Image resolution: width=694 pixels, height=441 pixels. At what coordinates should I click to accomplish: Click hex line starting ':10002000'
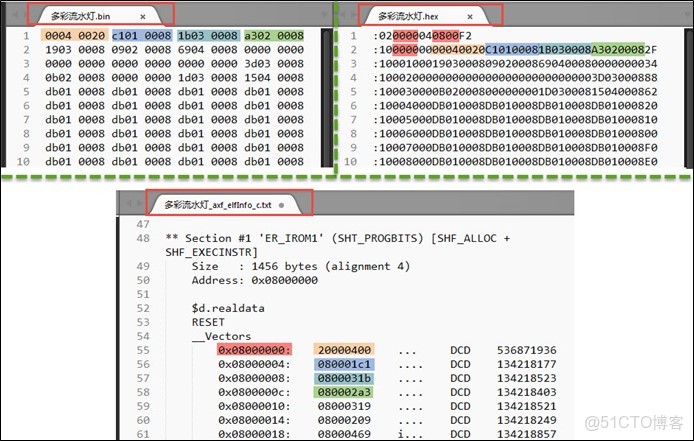tap(515, 77)
